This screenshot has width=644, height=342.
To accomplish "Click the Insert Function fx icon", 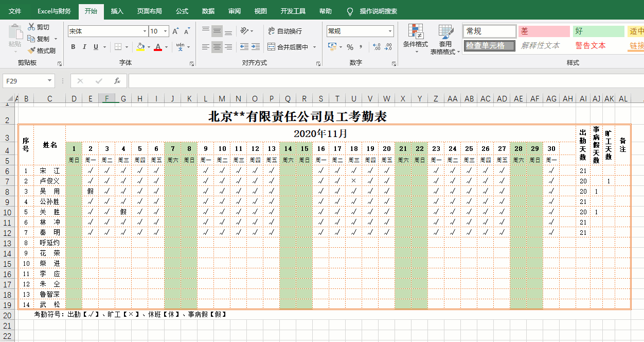I will pos(117,81).
